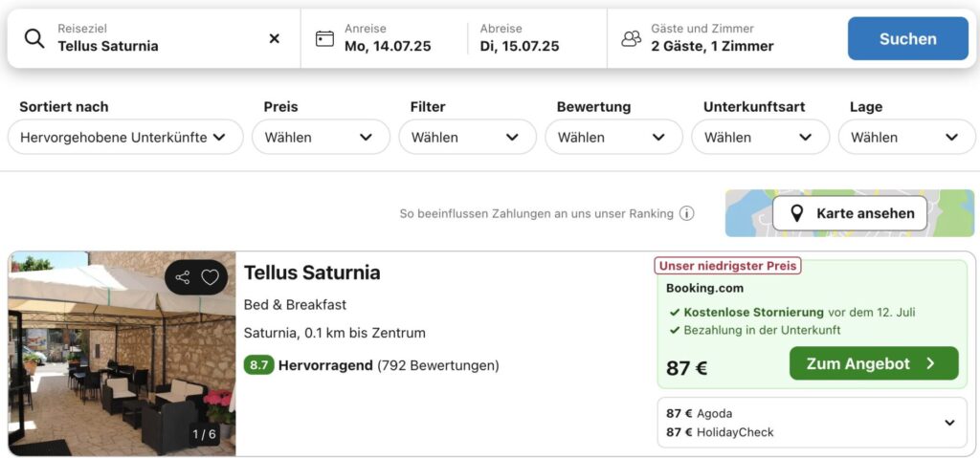Open the Tellus Saturnia hotel title
980x458 pixels.
pyautogui.click(x=312, y=273)
